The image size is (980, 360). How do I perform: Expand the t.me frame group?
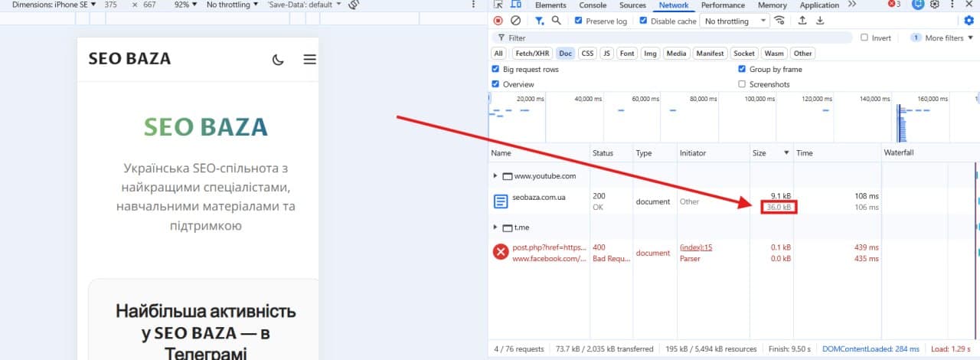pyautogui.click(x=495, y=227)
